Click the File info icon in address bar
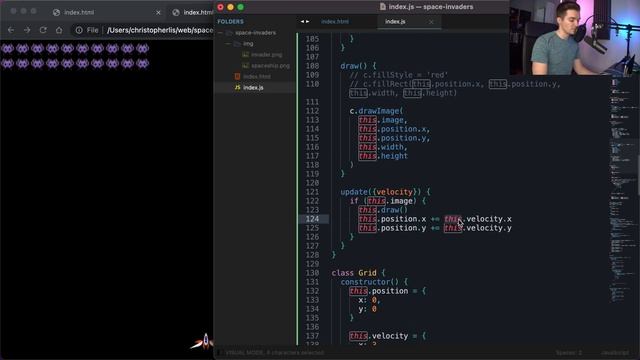This screenshot has width=640, height=360. 79,30
